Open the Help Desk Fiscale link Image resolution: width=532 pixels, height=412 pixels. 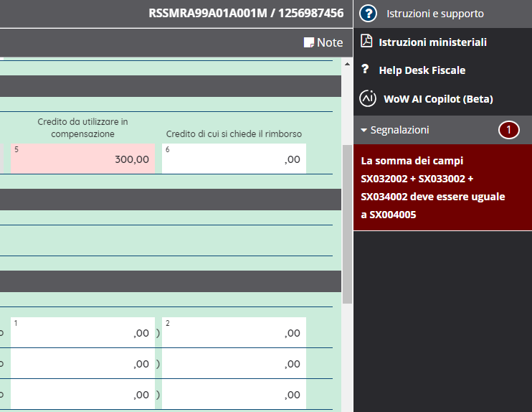click(x=422, y=70)
